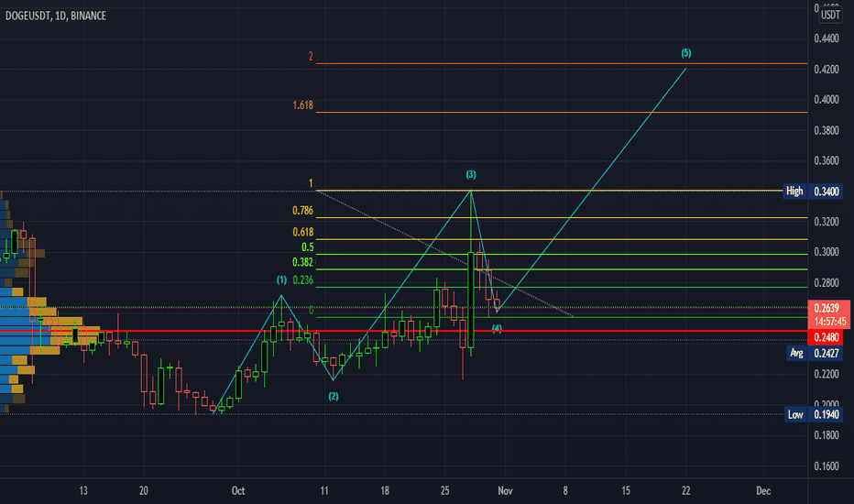Click the USDT currency button on the price scale
This screenshot has width=854, height=504.
[x=830, y=15]
